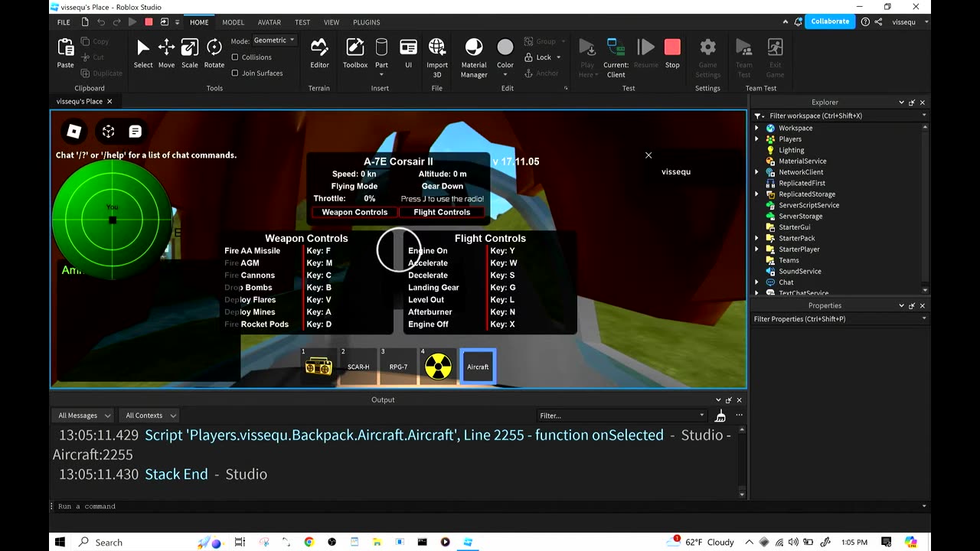This screenshot has width=980, height=551.
Task: Select Lighting in Explorer
Action: click(791, 150)
